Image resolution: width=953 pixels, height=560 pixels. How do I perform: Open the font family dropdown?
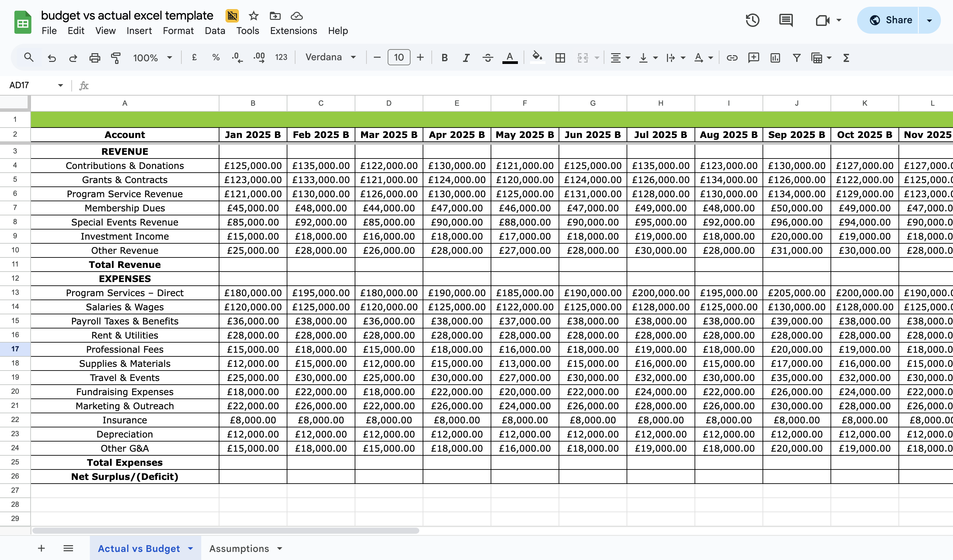click(x=330, y=57)
